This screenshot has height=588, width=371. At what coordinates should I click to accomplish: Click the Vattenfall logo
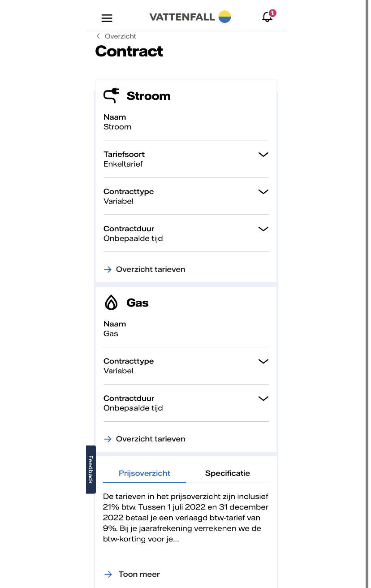[x=190, y=17]
